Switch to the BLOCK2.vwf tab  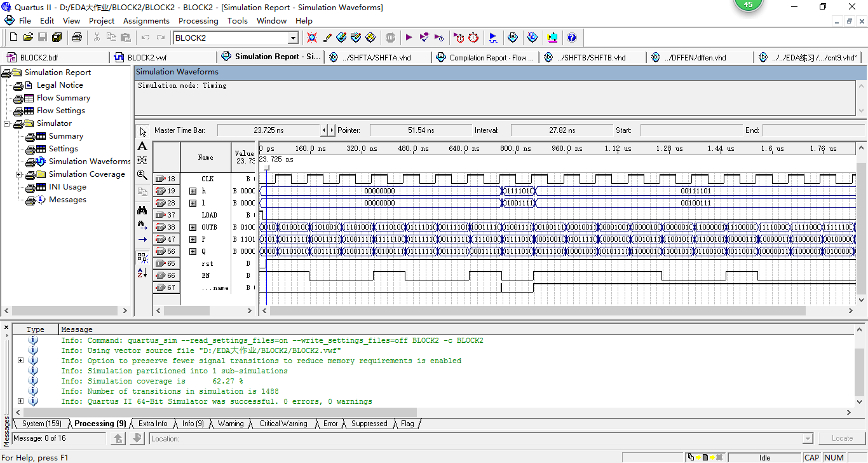(146, 57)
